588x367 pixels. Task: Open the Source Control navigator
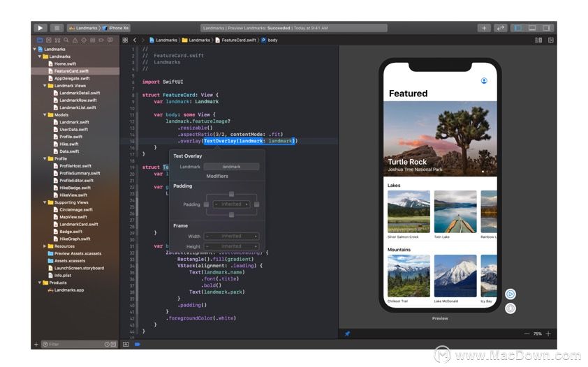[49, 40]
